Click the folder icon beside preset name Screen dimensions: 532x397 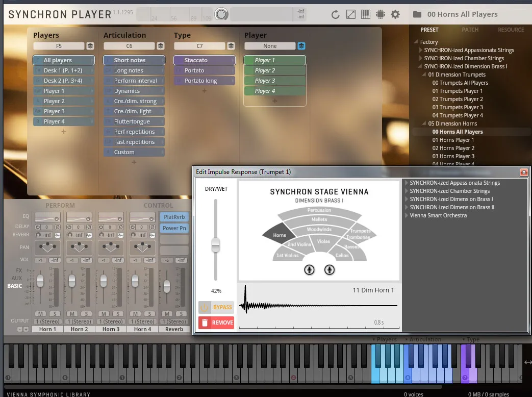[417, 14]
